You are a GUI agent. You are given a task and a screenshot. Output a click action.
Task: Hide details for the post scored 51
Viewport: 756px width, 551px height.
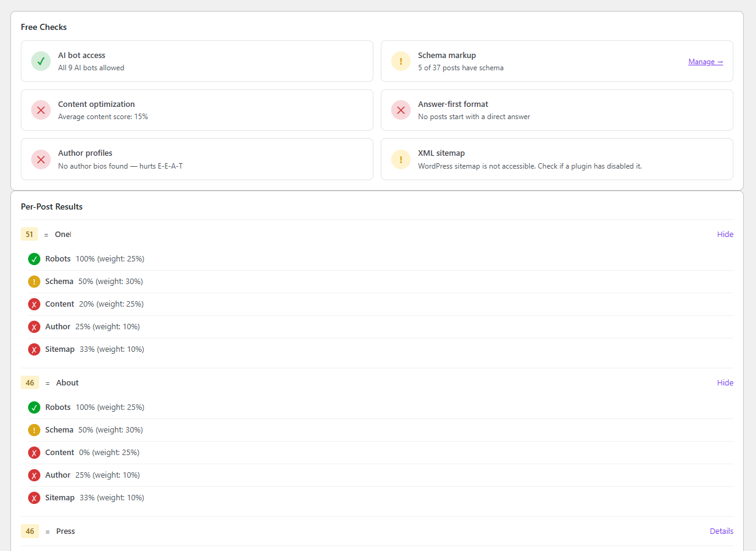tap(725, 235)
